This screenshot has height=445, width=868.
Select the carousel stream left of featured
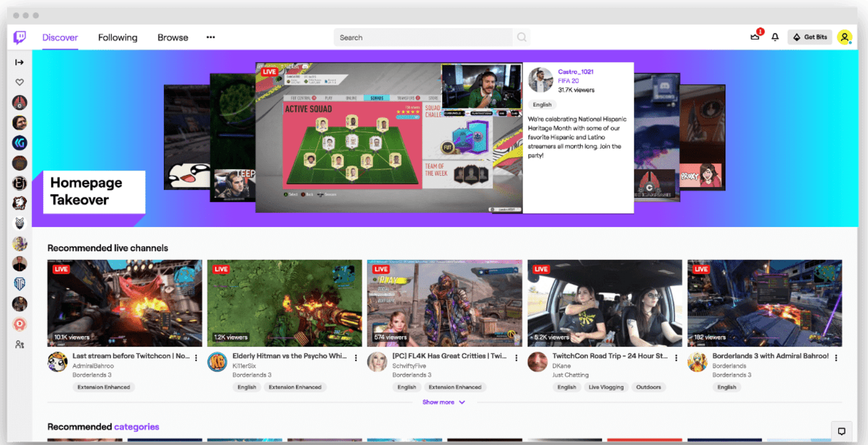[x=232, y=138]
